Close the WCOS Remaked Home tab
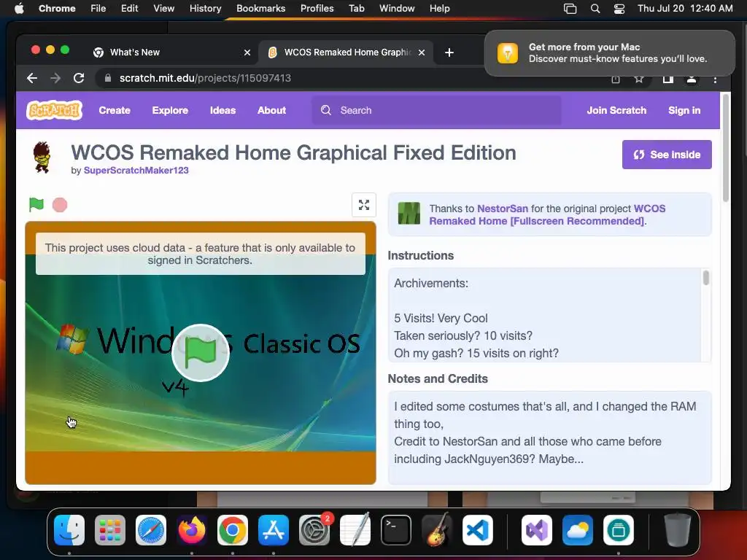 [x=422, y=52]
